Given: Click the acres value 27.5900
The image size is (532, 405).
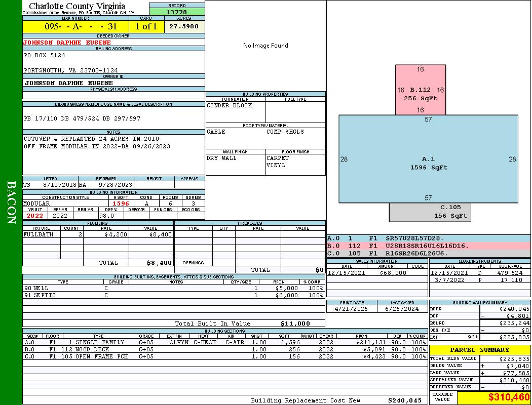Looking at the screenshot, I should click(184, 26).
